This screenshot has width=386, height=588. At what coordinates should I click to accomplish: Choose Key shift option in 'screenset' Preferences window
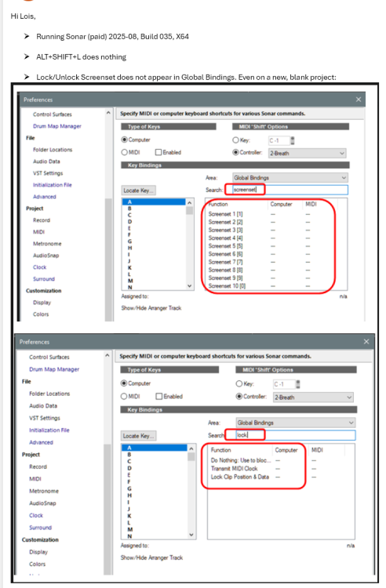click(235, 140)
